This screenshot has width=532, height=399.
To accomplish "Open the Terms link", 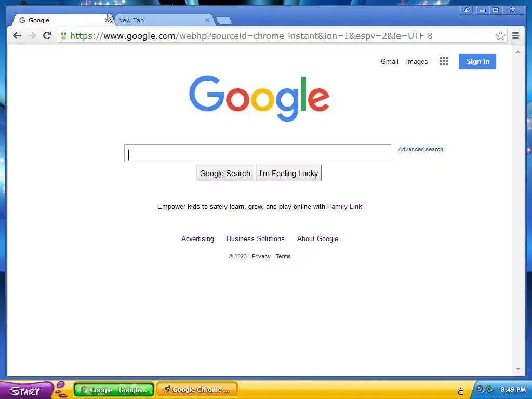I will [x=283, y=256].
